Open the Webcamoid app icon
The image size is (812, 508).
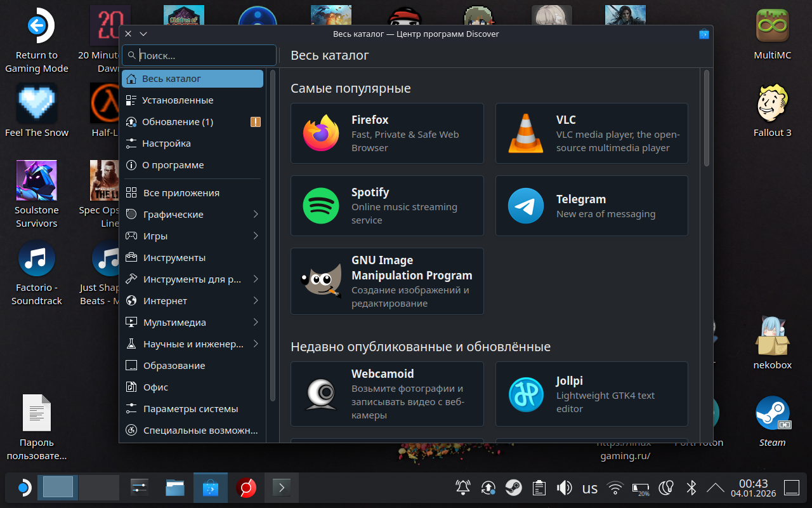321,394
